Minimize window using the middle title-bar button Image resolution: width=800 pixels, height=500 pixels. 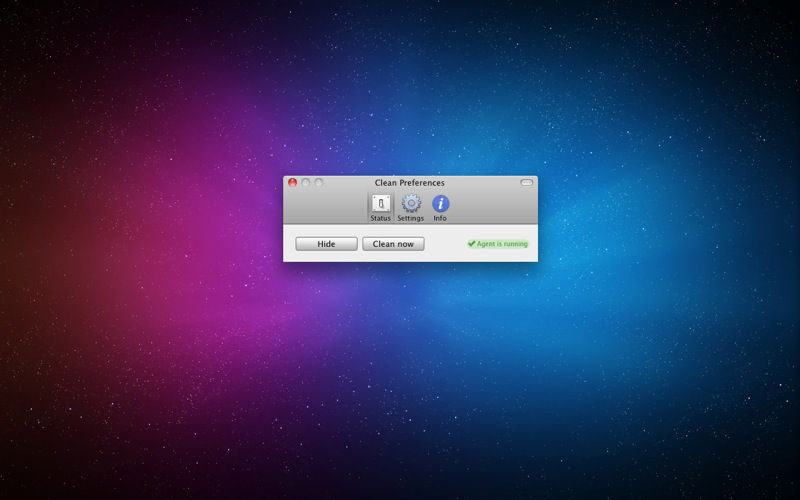click(x=306, y=182)
